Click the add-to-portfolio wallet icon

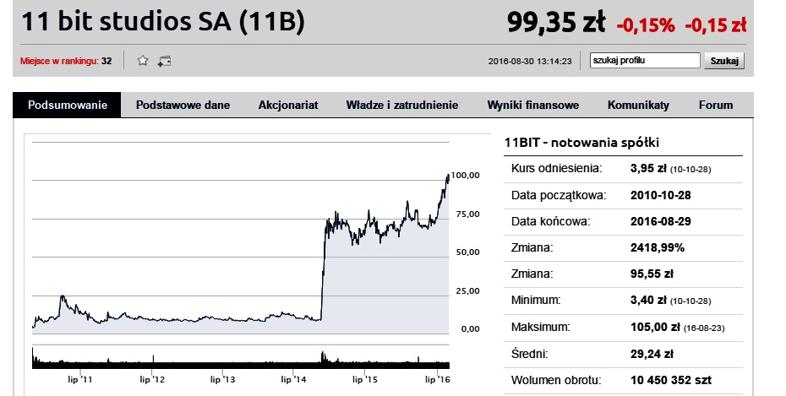164,61
